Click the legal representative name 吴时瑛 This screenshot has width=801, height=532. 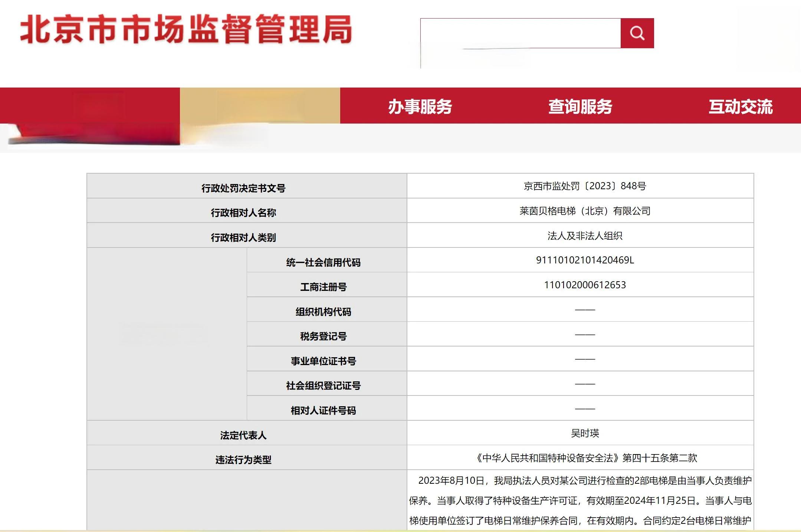tap(585, 433)
